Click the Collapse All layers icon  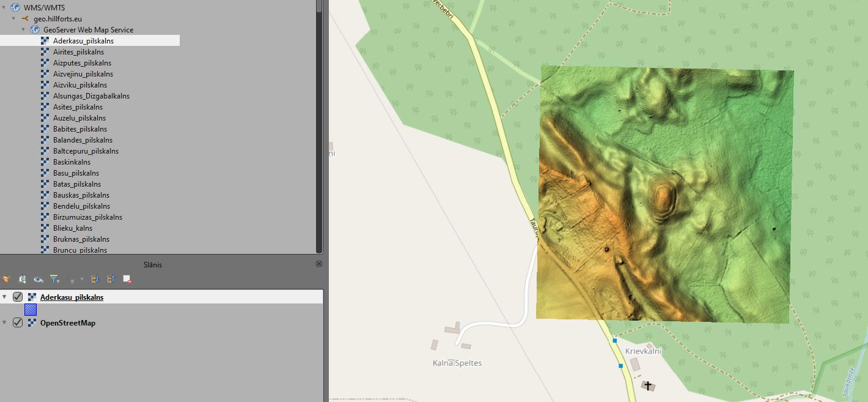click(111, 279)
